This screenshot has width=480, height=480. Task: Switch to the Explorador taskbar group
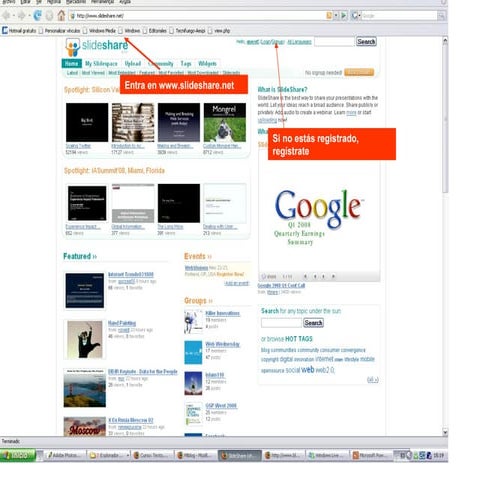pyautogui.click(x=109, y=455)
